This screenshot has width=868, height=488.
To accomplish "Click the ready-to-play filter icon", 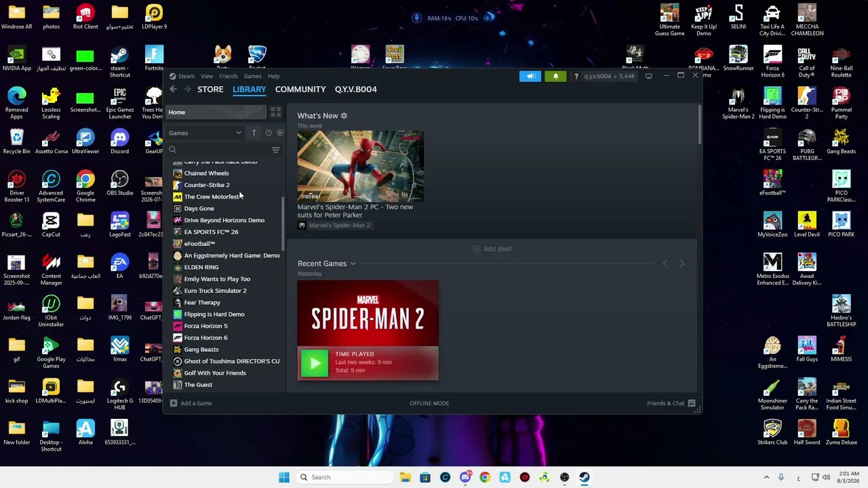I will coord(280,133).
